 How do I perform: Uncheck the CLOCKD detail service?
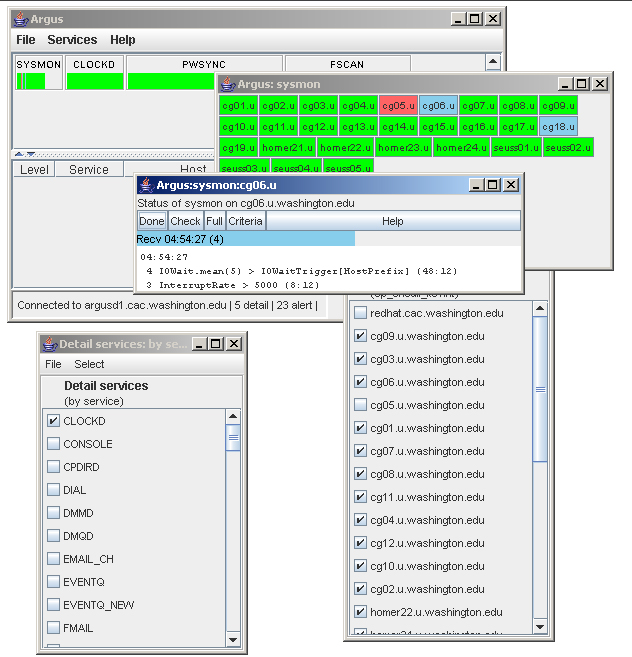tap(54, 421)
